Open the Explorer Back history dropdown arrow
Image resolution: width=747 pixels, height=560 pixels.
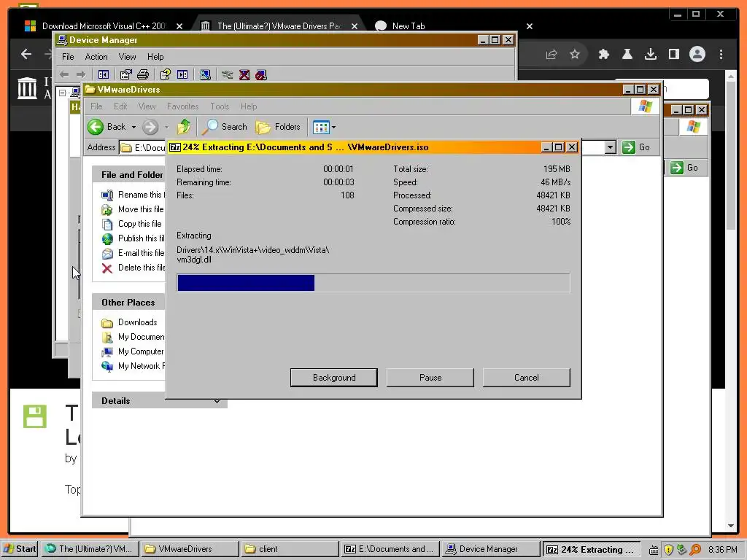coord(134,127)
